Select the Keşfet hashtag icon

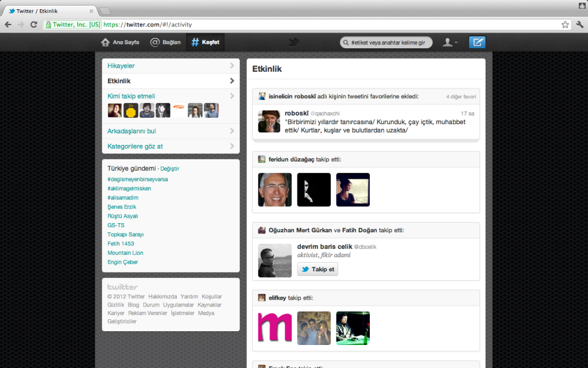[195, 41]
